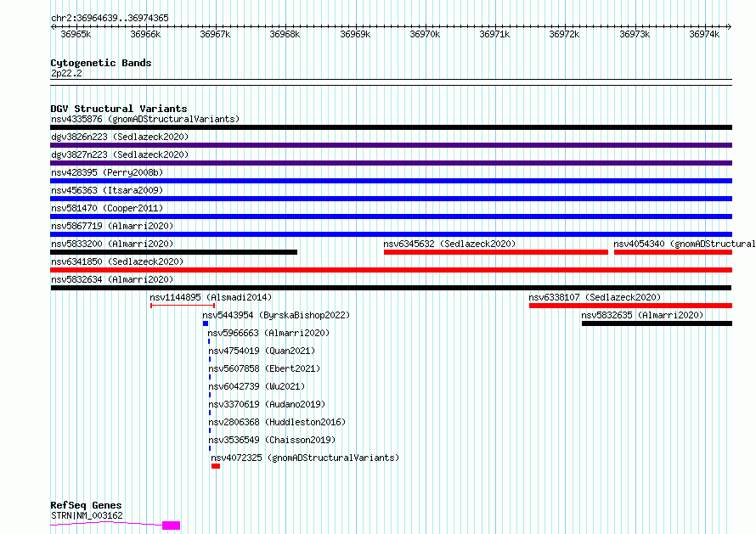Select nsv581470 (Cooper2011) label

(107, 208)
